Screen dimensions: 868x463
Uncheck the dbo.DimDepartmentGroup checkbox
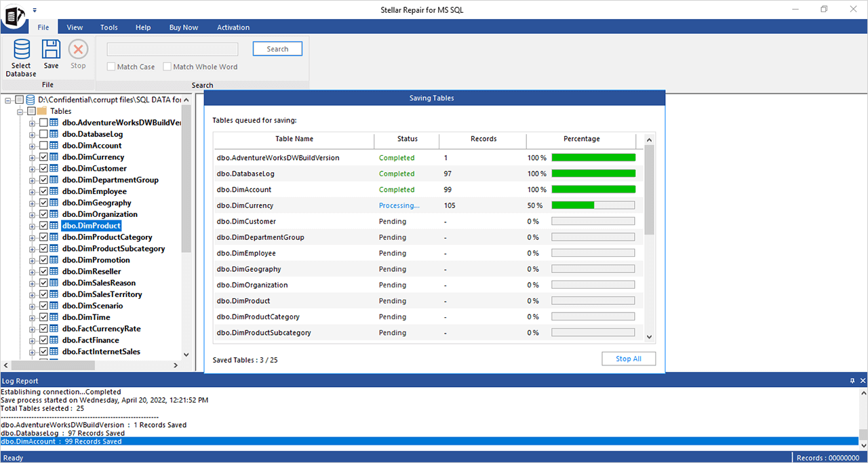[43, 180]
